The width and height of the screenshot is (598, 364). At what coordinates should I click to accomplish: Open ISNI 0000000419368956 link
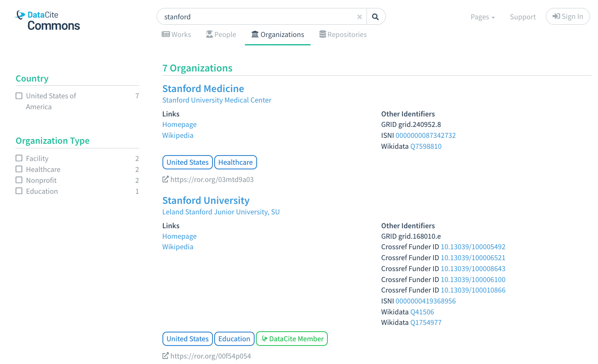425,301
